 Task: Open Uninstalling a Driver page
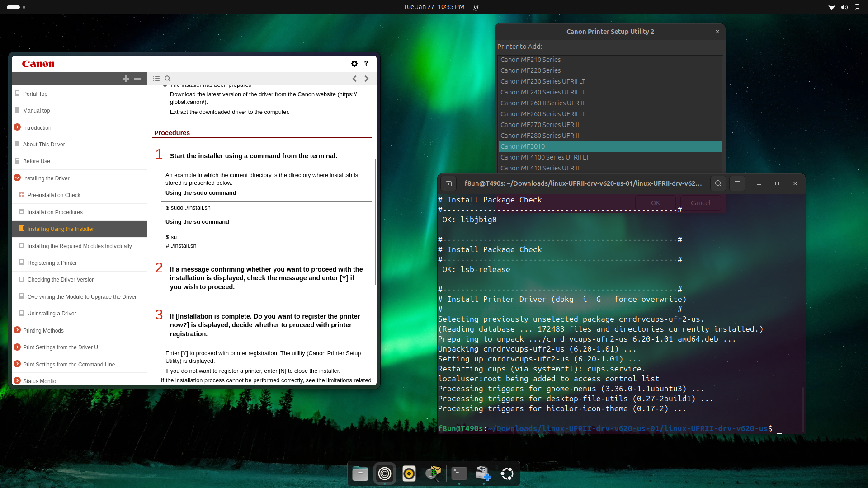click(x=52, y=314)
